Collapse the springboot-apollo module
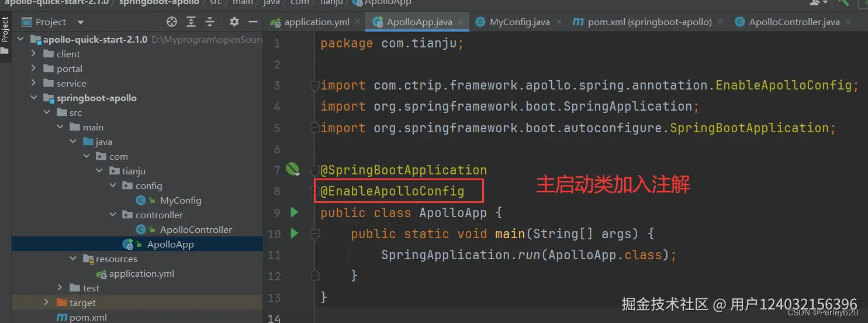 33,98
